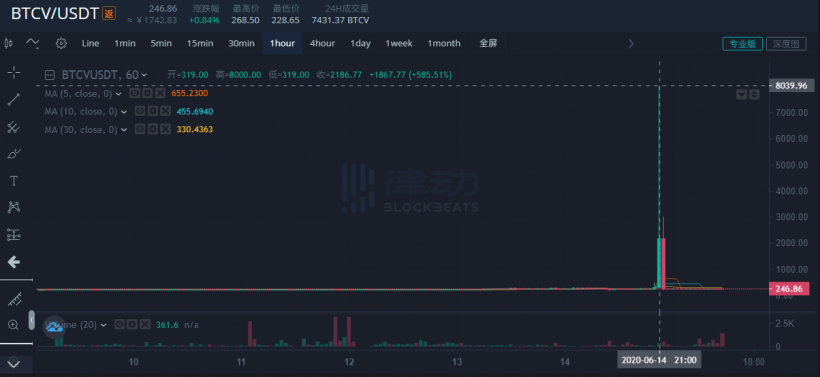The height and width of the screenshot is (377, 820).
Task: Collapse the BTCVUSDT legend box
Action: [x=50, y=75]
